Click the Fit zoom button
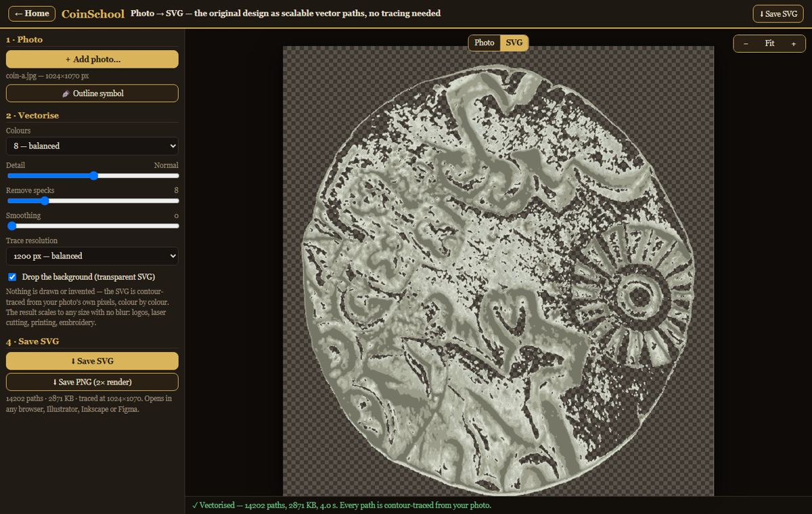Image resolution: width=812 pixels, height=514 pixels. 769,43
